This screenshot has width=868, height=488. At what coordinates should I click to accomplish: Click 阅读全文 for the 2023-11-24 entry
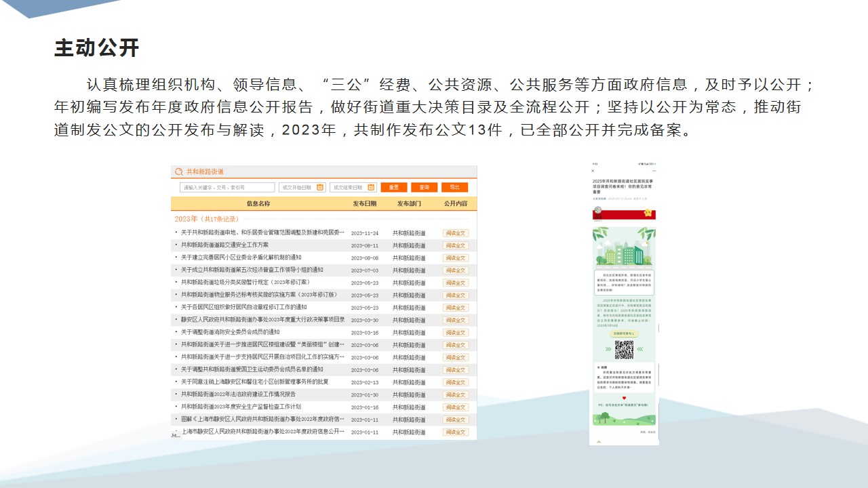pos(455,233)
